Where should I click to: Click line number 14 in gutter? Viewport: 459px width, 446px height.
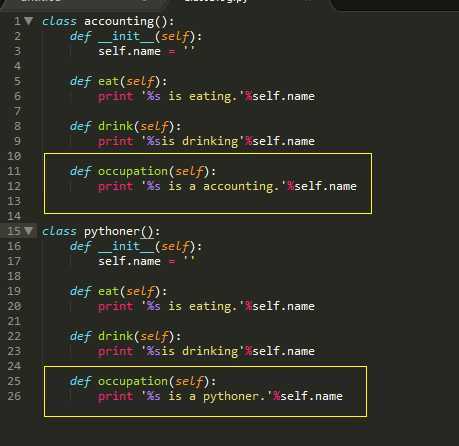coord(14,216)
